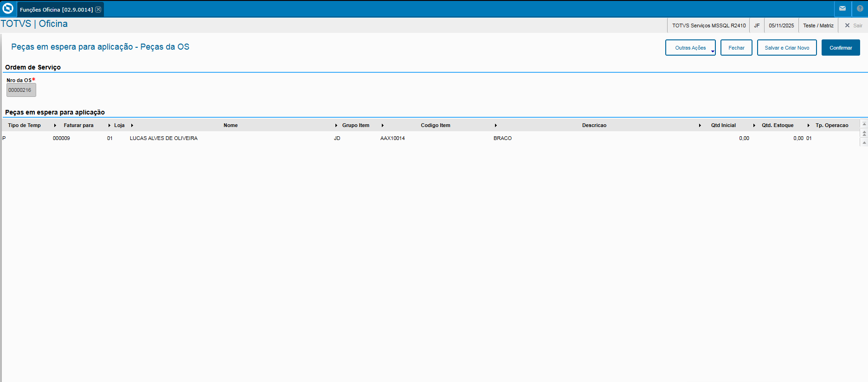Viewport: 868px width, 382px height.
Task: Click the TOTVS Serviços MSSQL R2410 environment item
Action: click(x=709, y=25)
